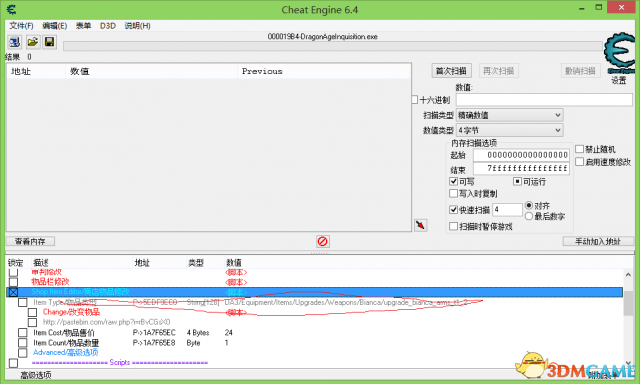Click the Cheat Engine logo settings icon
This screenshot has height=384, width=640.
tap(619, 53)
